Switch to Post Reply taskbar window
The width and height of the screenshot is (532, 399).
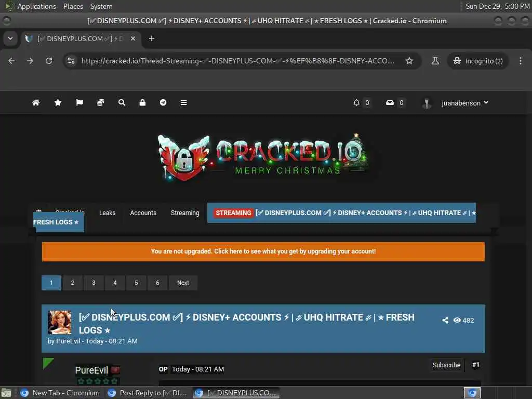147,393
